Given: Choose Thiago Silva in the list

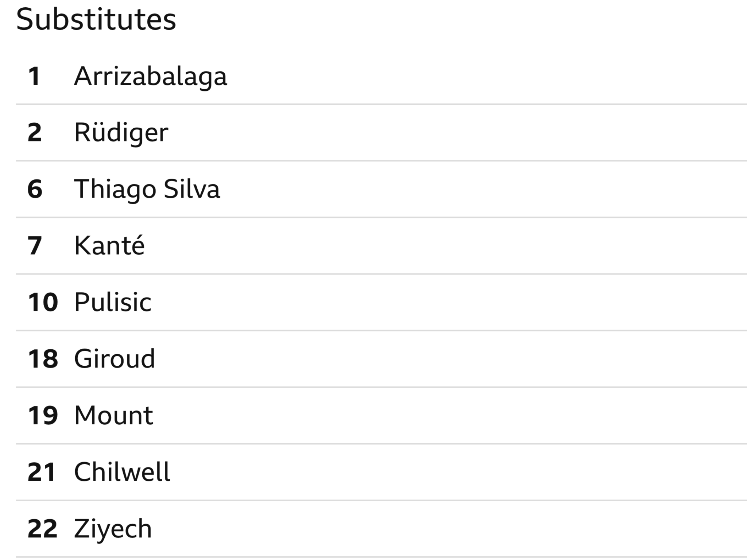Looking at the screenshot, I should 147,189.
